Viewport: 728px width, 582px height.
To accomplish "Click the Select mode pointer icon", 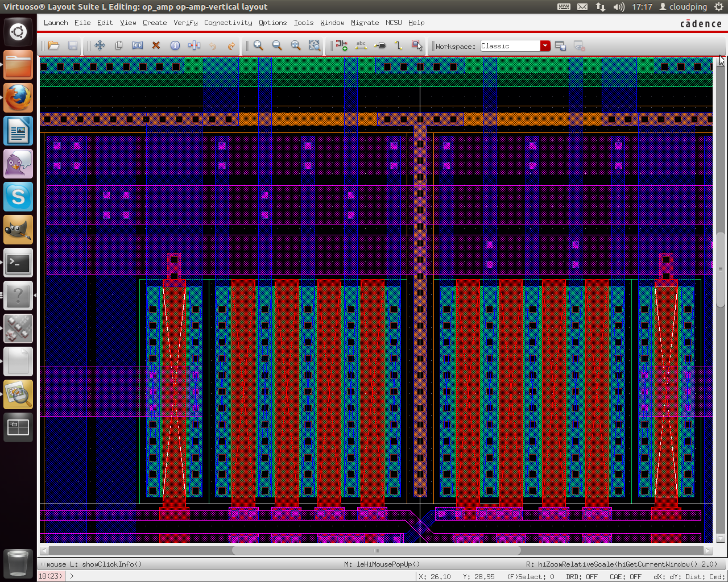I will (417, 45).
